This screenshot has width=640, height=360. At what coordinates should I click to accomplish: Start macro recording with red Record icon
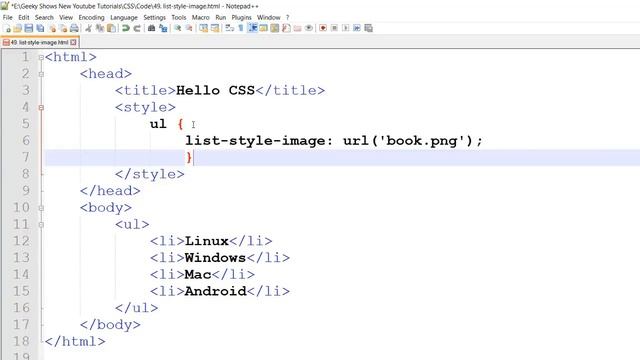point(323,28)
